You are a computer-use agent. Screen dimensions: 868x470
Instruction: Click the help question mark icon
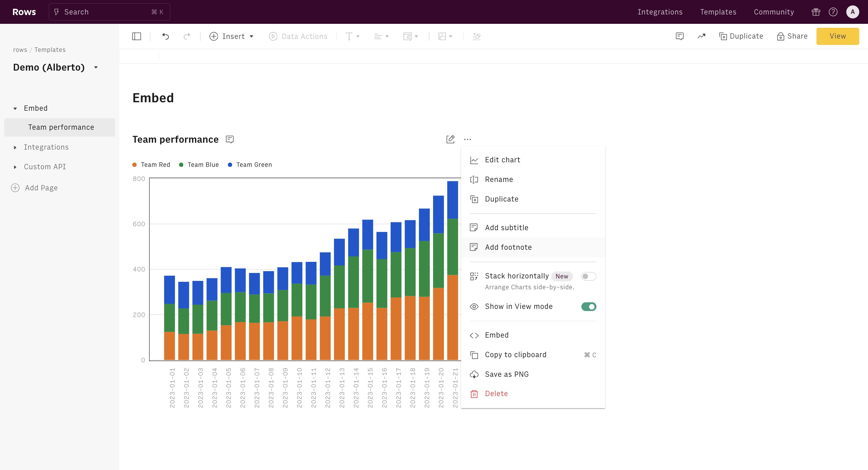[x=833, y=12]
